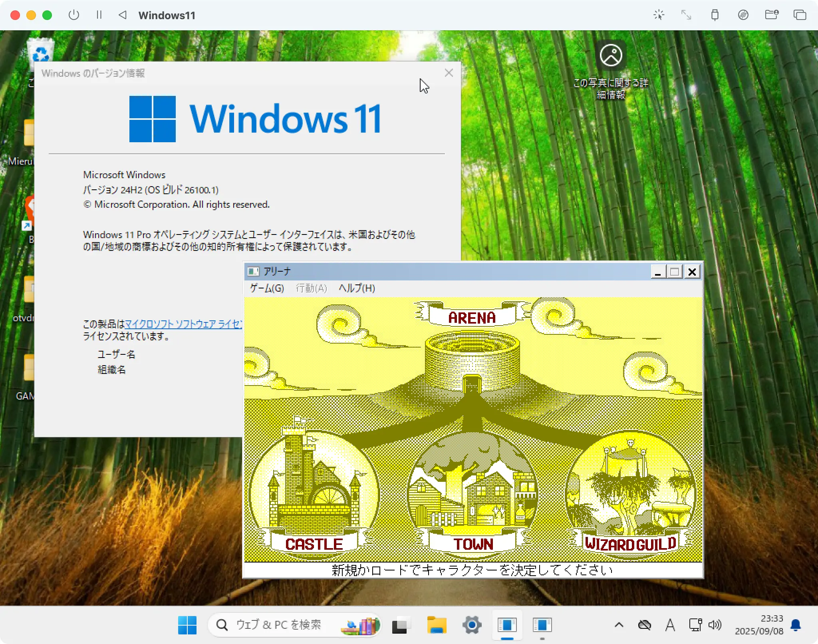Pause the Windows11 virtual machine
The image size is (818, 644).
[99, 15]
